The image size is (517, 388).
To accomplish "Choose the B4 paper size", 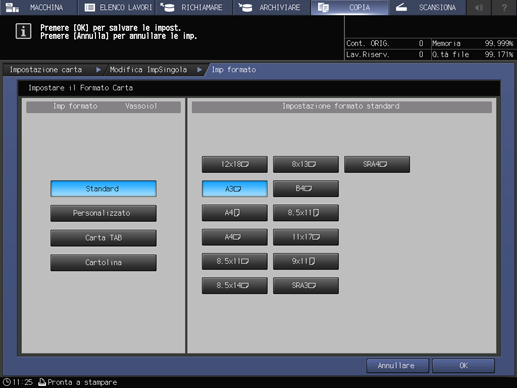I will click(306, 189).
